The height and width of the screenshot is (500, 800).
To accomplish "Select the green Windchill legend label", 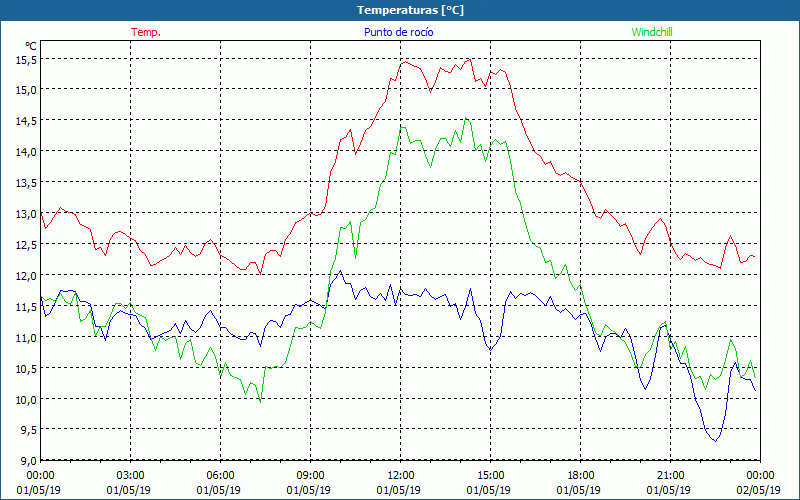I will click(652, 32).
